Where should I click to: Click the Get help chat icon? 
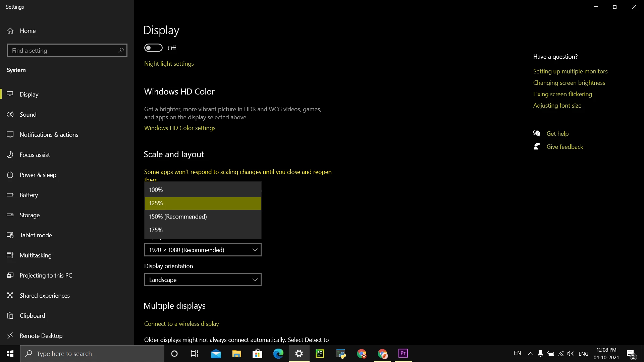(537, 133)
